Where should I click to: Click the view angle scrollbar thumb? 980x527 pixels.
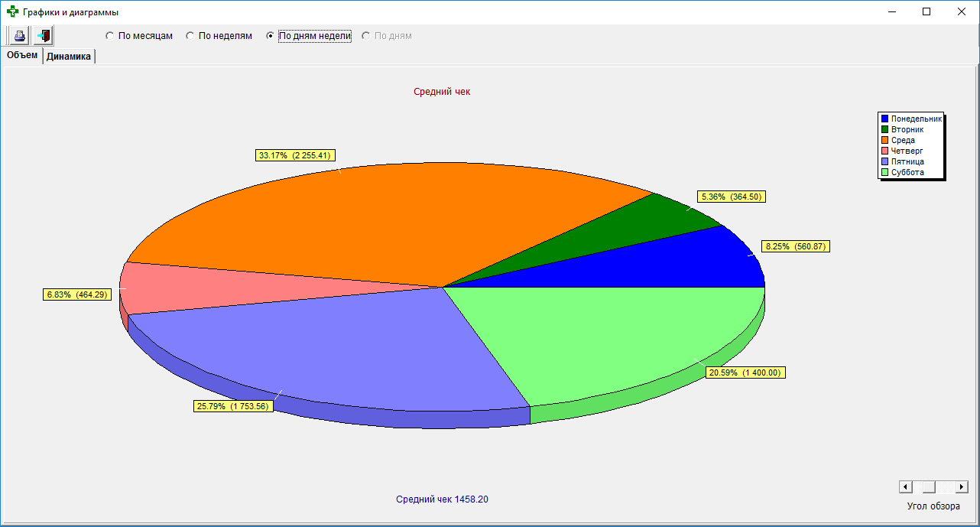point(929,487)
